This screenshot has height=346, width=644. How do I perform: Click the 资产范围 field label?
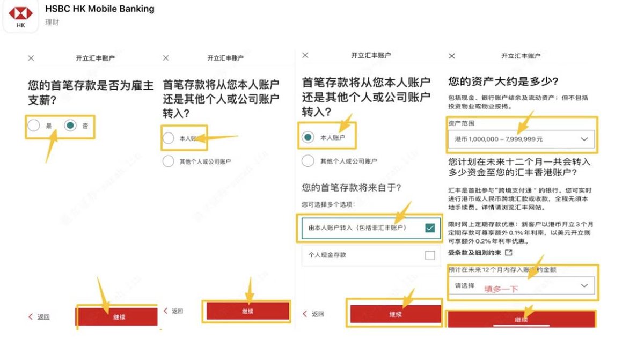(462, 123)
